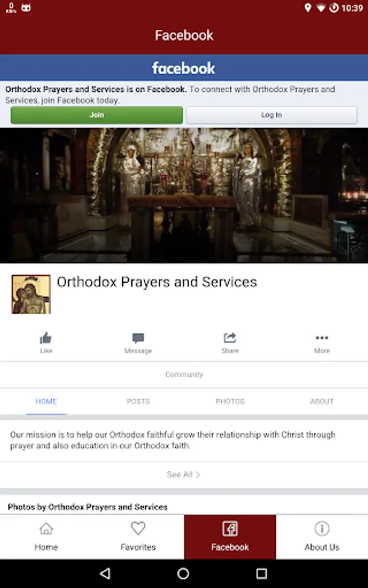Tap Android home circle button
Screen dimensions: 368x588
(183, 573)
